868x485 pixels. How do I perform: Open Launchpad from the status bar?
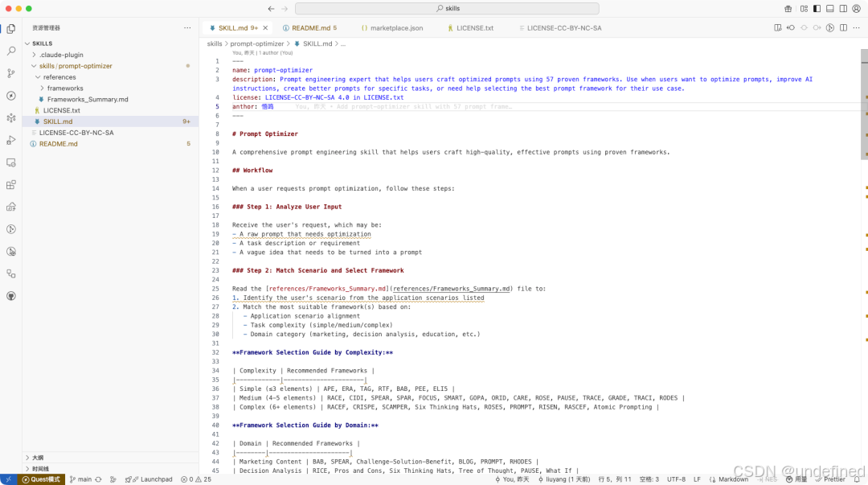149,479
